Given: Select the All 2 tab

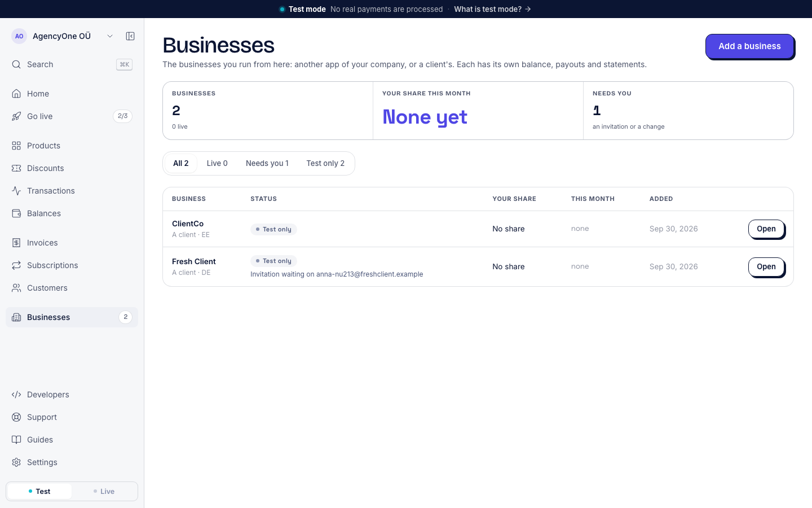Looking at the screenshot, I should tap(180, 163).
